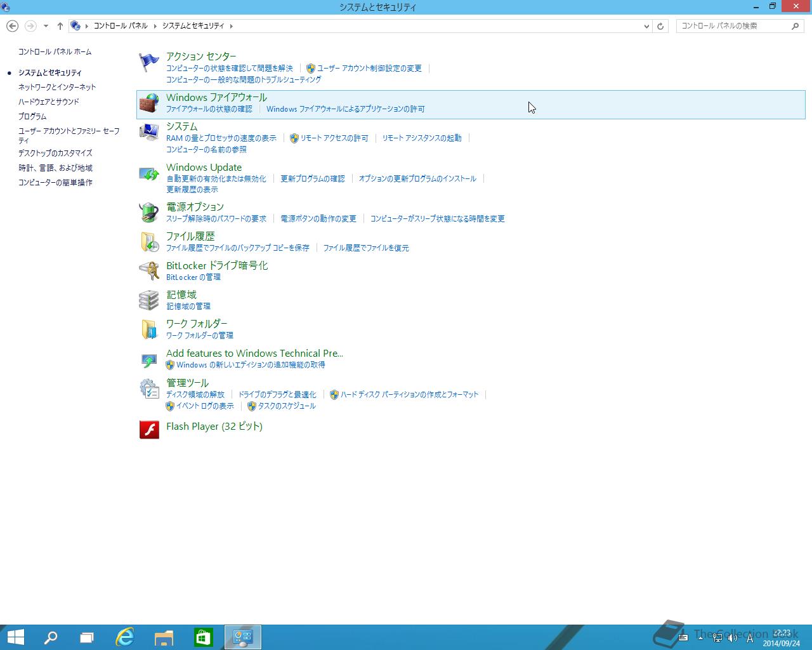Screen dimensions: 812x650
Task: Open the Action Center flag icon
Action: 149,62
